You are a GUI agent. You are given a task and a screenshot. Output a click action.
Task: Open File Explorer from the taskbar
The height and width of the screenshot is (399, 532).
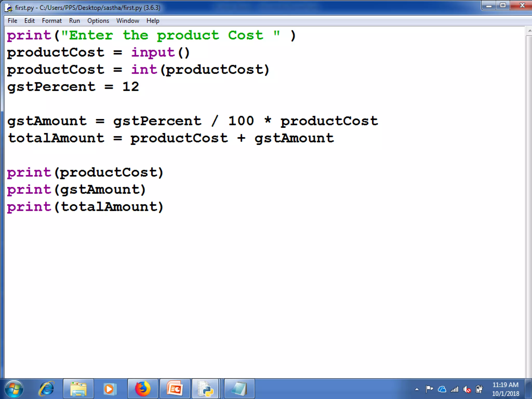78,389
